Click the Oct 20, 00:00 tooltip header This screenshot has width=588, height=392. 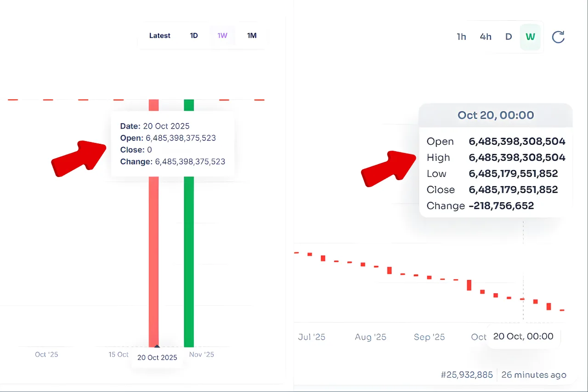click(x=496, y=115)
